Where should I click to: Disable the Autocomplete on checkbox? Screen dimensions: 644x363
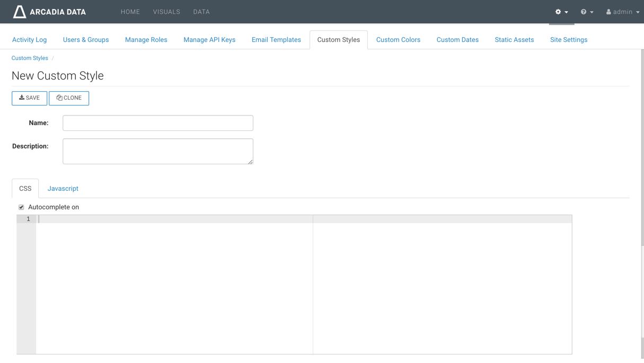(21, 207)
